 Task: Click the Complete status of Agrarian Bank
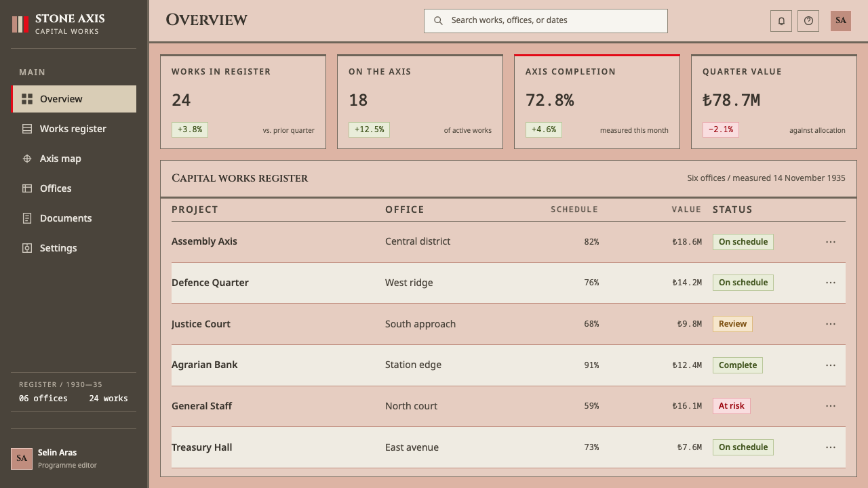(x=738, y=365)
